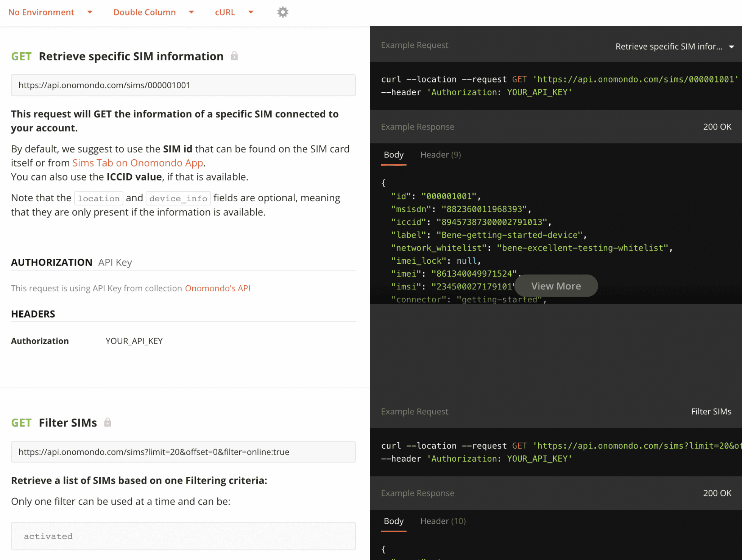
Task: Open the cURL code language selector
Action: coord(225,12)
